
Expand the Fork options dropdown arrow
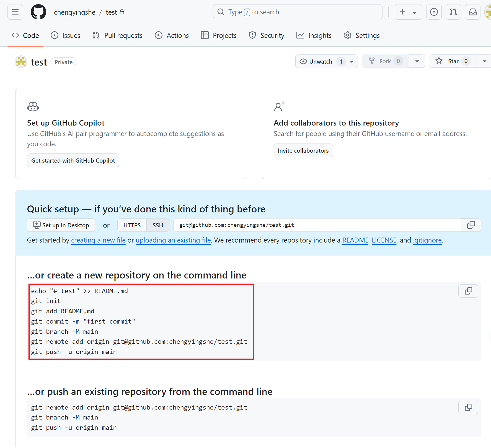click(417, 61)
